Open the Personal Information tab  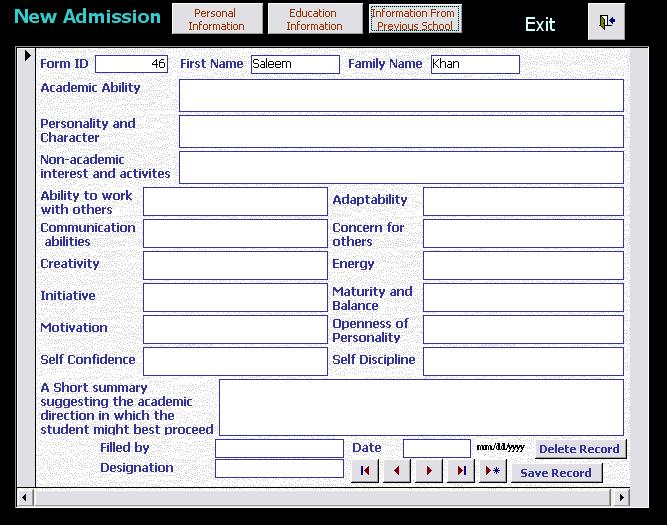(217, 19)
